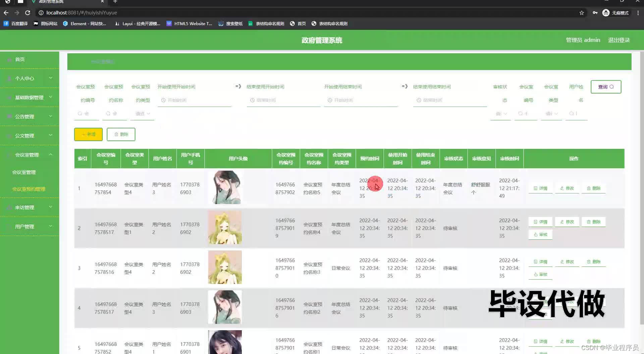This screenshot has width=644, height=354.
Task: Click 详情 for row 2
Action: 540,222
